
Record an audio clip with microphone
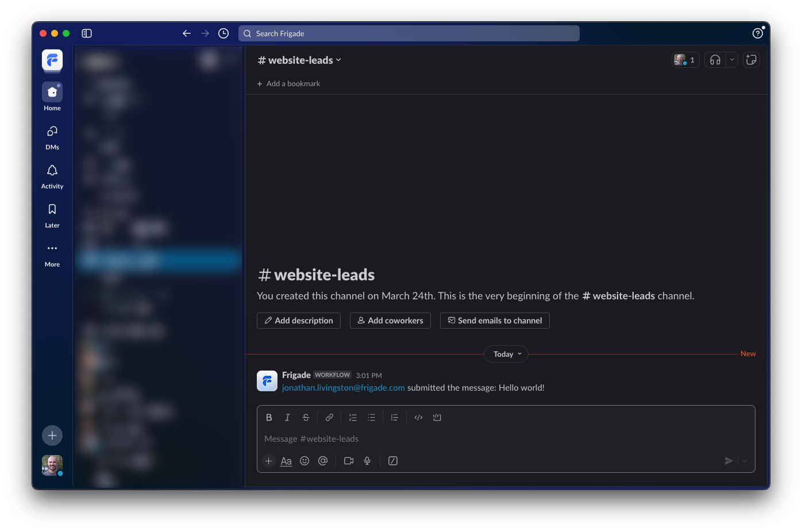[367, 461]
